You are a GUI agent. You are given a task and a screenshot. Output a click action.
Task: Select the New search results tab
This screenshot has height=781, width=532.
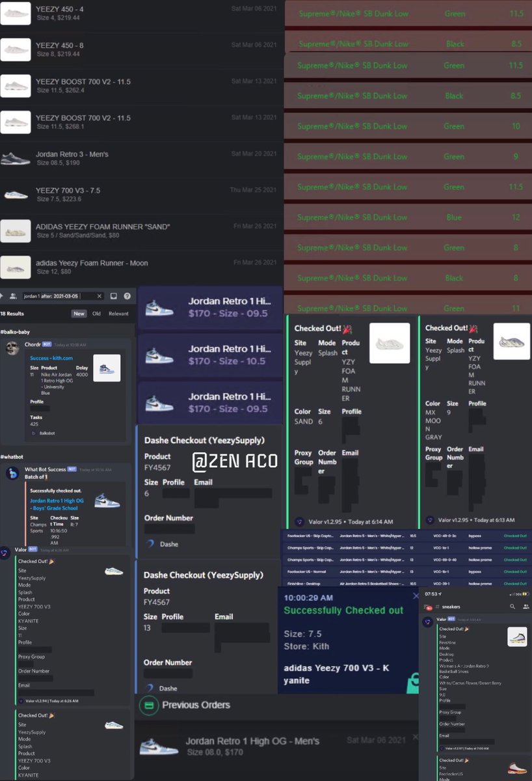point(79,314)
